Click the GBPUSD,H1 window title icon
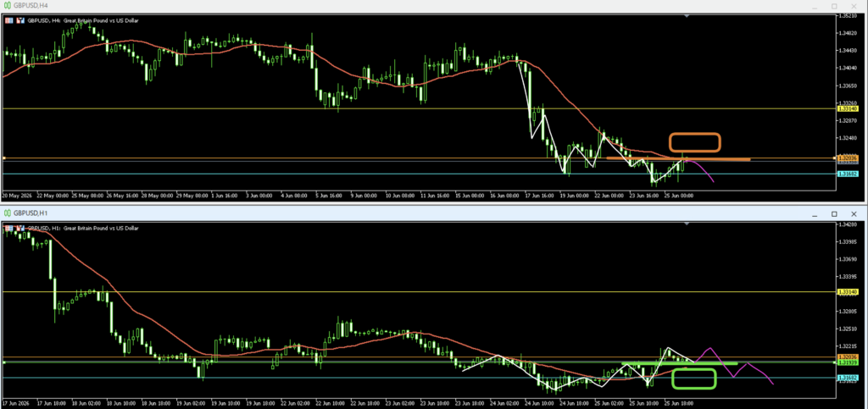This screenshot has width=868, height=409. point(7,213)
